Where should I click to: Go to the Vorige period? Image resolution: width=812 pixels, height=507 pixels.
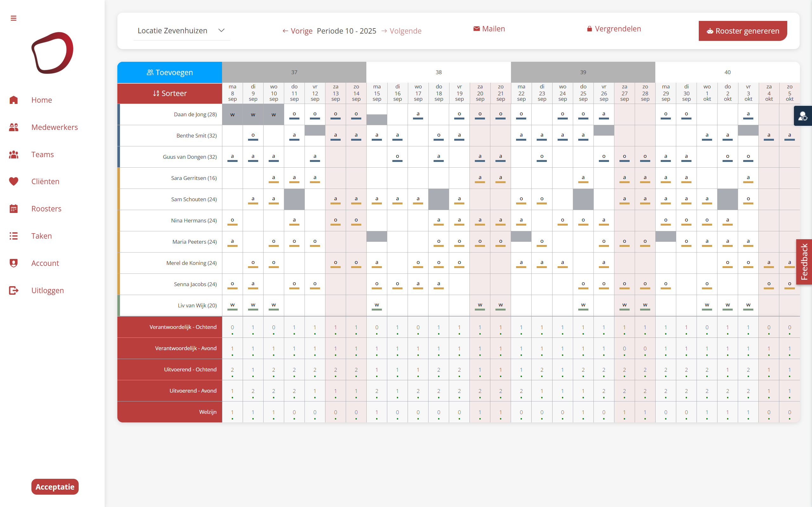297,31
